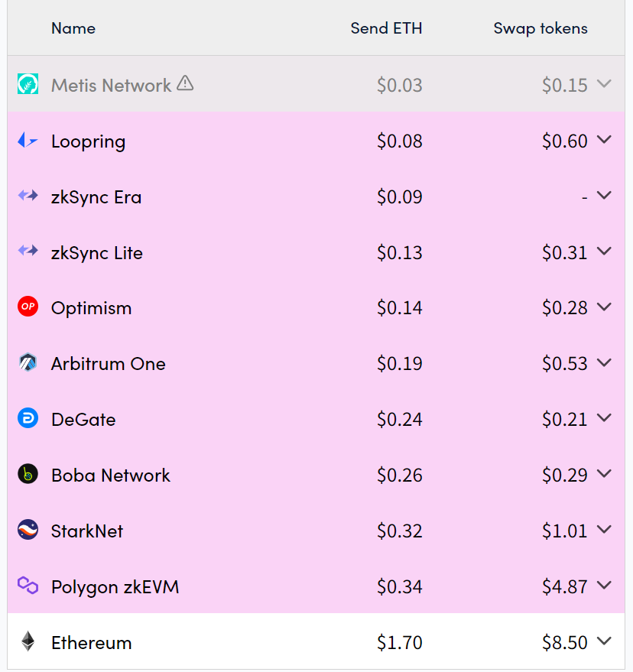The image size is (633, 672).
Task: Expand the Loopring row details
Action: [604, 140]
